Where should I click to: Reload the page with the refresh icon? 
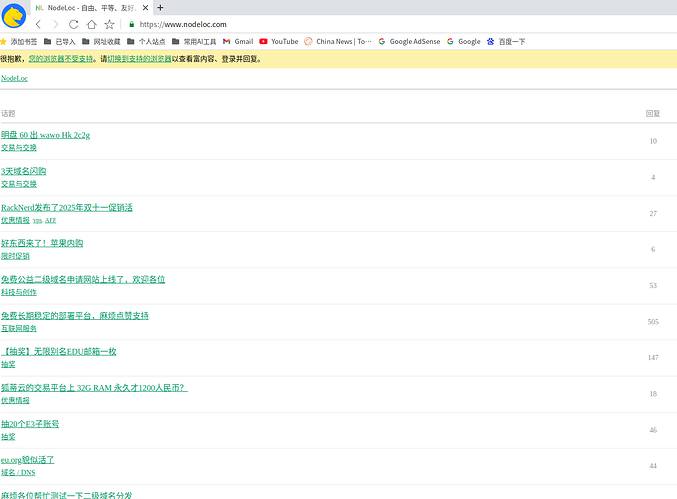(73, 24)
